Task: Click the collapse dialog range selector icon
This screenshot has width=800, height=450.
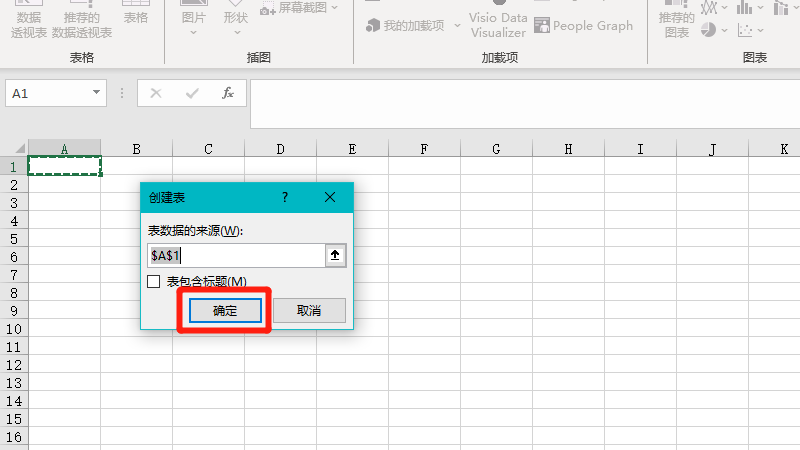Action: pyautogui.click(x=335, y=255)
